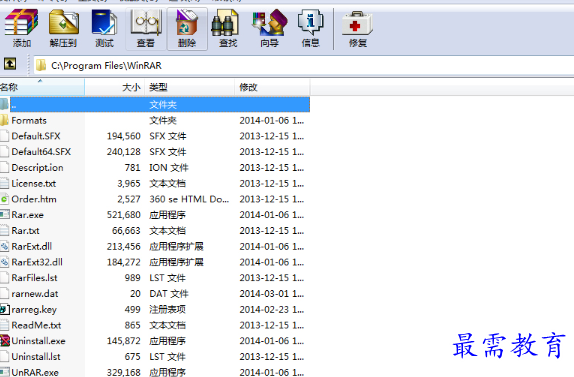The height and width of the screenshot is (377, 574).
Task: Sort by Type (类型) column header
Action: [x=190, y=87]
